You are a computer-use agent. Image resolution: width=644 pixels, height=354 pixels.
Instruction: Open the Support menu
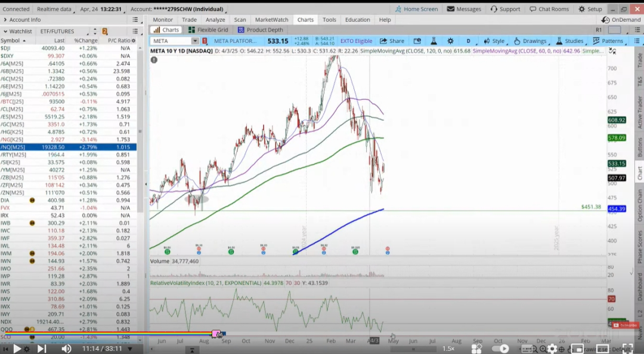click(x=505, y=9)
